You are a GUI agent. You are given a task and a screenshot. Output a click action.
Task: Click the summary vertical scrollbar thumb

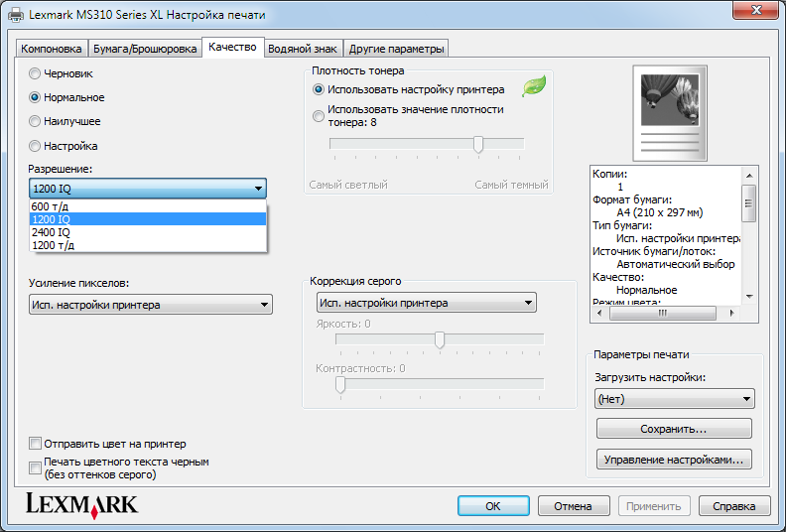point(749,203)
